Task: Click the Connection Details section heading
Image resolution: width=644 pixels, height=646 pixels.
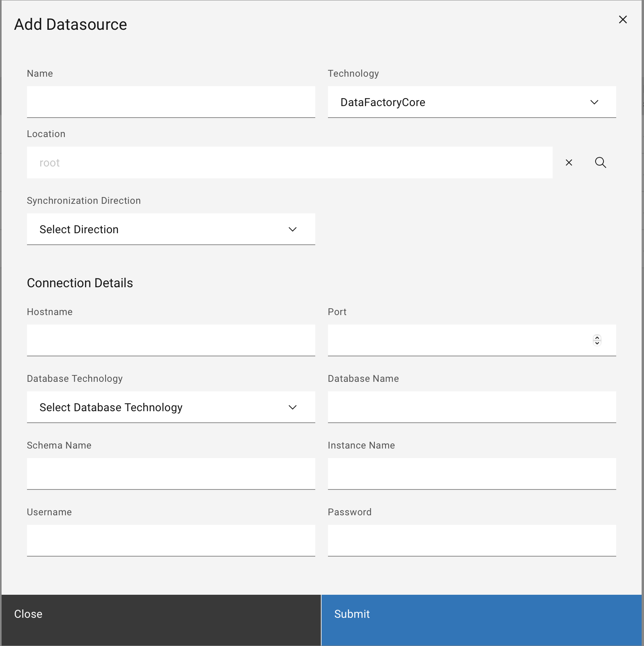Action: pos(80,283)
